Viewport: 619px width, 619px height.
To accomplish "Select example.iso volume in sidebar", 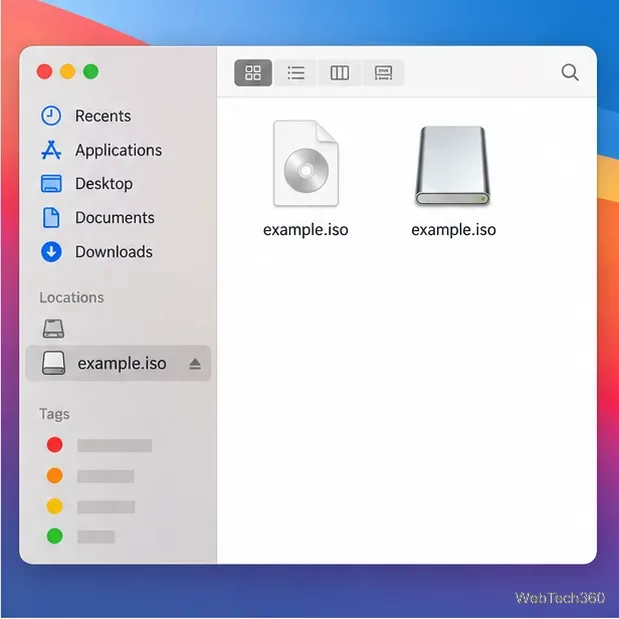I will (x=118, y=363).
